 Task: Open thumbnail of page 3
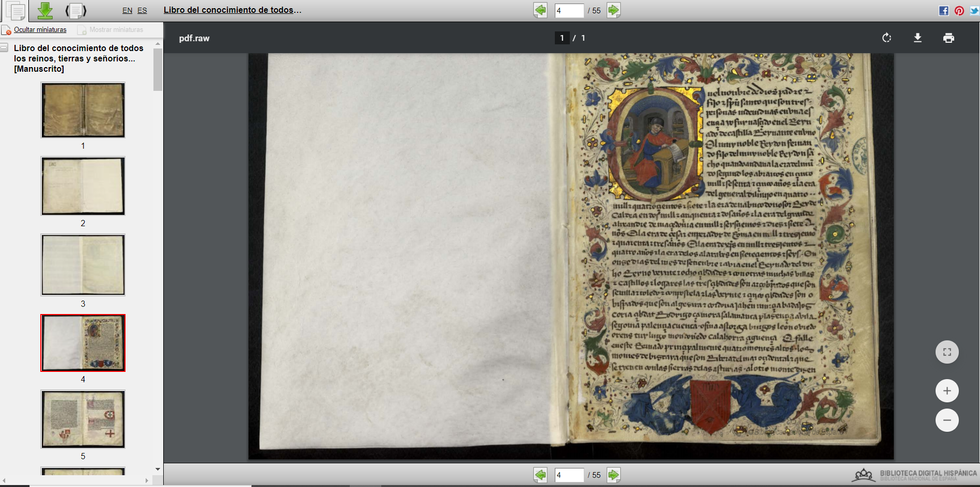tap(82, 264)
